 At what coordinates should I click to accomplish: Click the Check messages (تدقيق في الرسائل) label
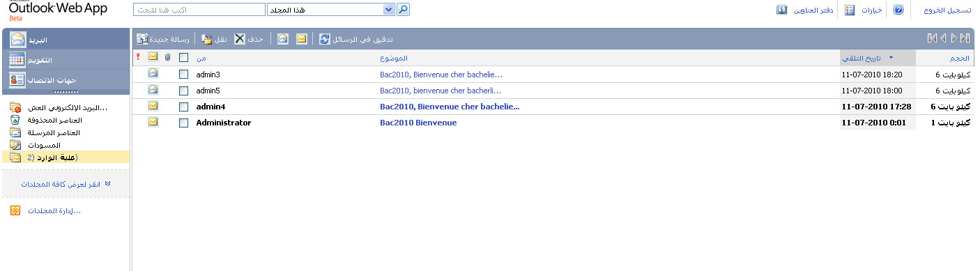point(362,39)
